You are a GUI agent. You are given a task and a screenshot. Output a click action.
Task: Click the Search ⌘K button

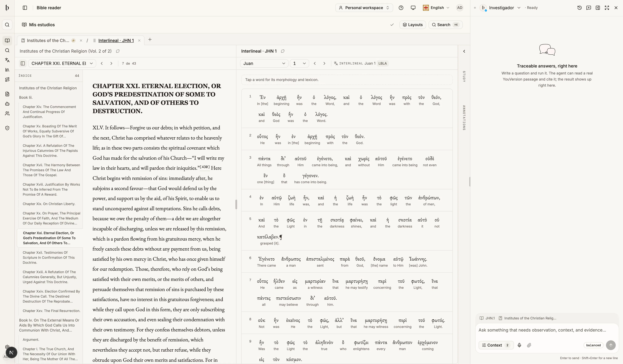445,25
